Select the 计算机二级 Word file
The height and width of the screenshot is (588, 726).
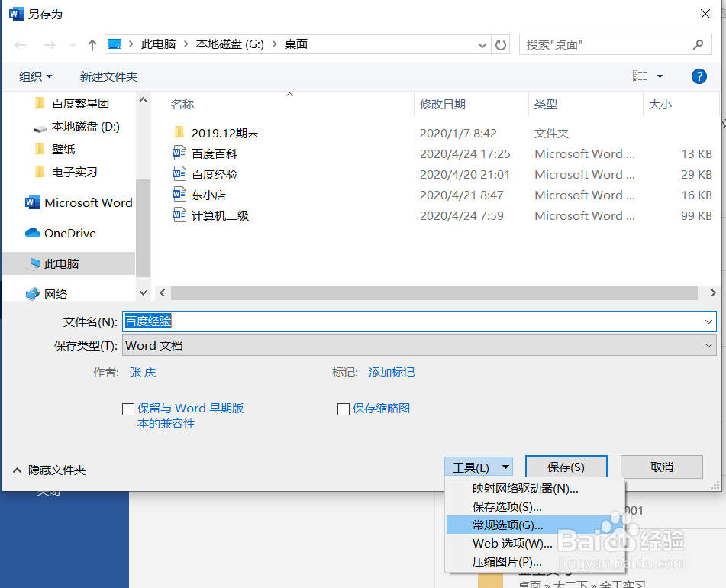tap(220, 216)
